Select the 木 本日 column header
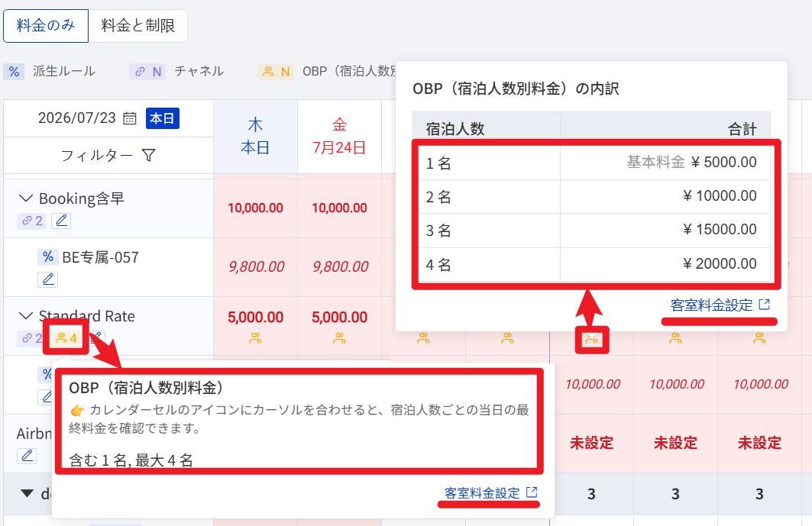The width and height of the screenshot is (812, 526). pyautogui.click(x=255, y=137)
